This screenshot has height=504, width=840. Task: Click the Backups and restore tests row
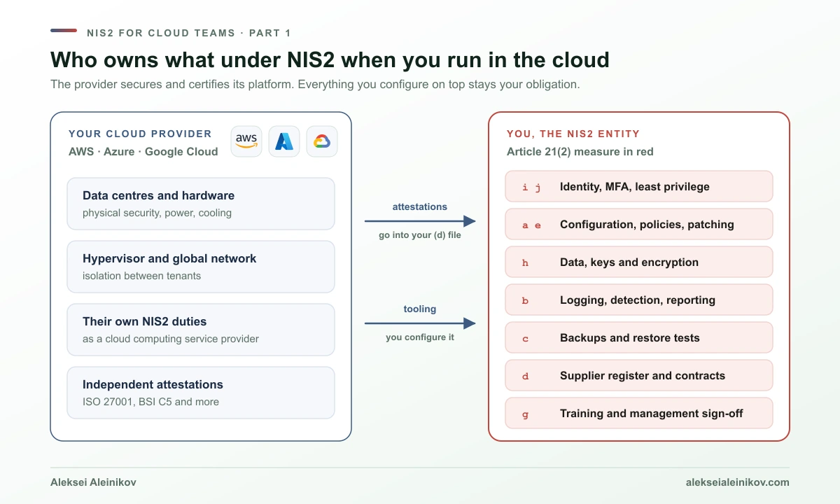pyautogui.click(x=639, y=338)
